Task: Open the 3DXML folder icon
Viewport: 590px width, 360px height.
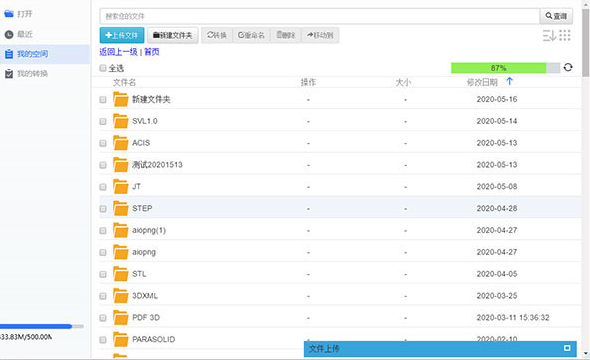Action: point(121,296)
